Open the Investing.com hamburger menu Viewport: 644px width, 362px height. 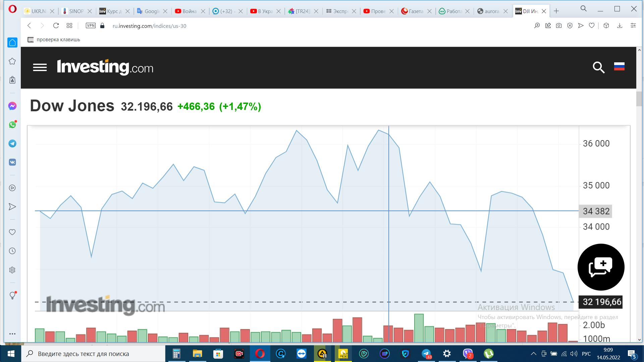click(x=40, y=68)
